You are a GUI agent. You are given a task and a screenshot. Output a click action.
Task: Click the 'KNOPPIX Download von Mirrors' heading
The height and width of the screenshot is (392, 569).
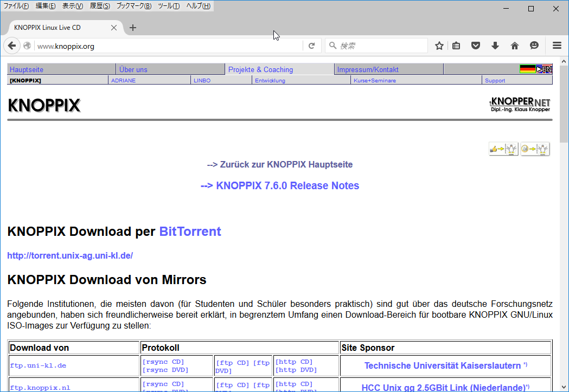(x=107, y=280)
